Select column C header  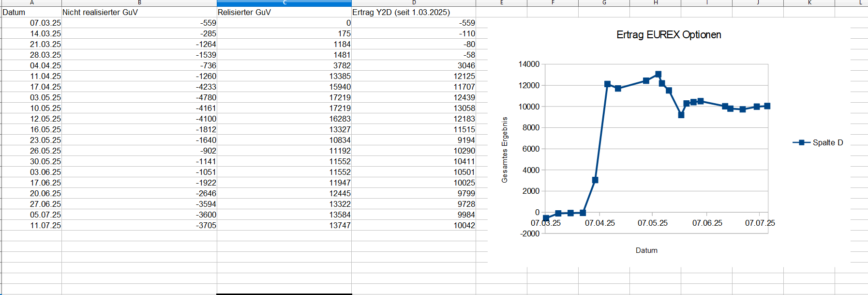click(x=284, y=3)
